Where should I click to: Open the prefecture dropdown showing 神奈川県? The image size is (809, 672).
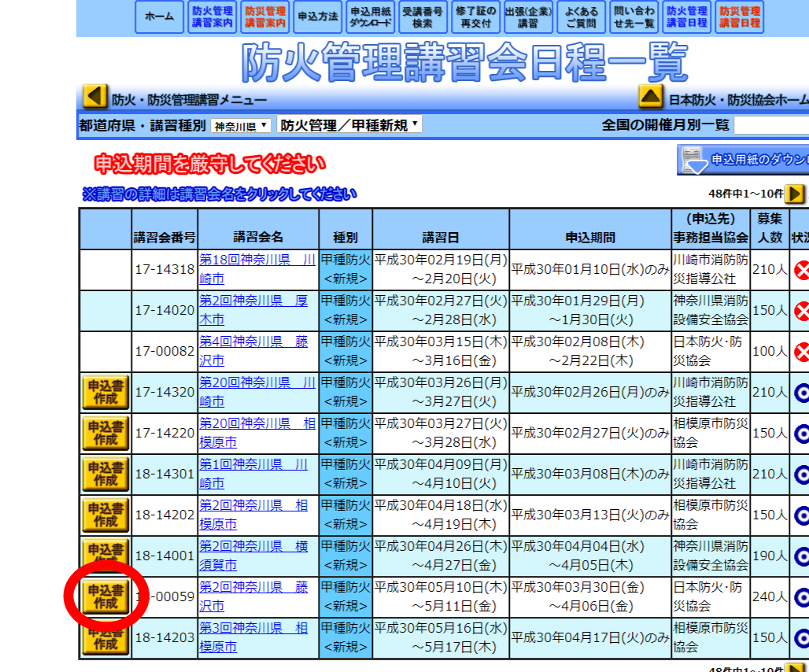point(238,124)
